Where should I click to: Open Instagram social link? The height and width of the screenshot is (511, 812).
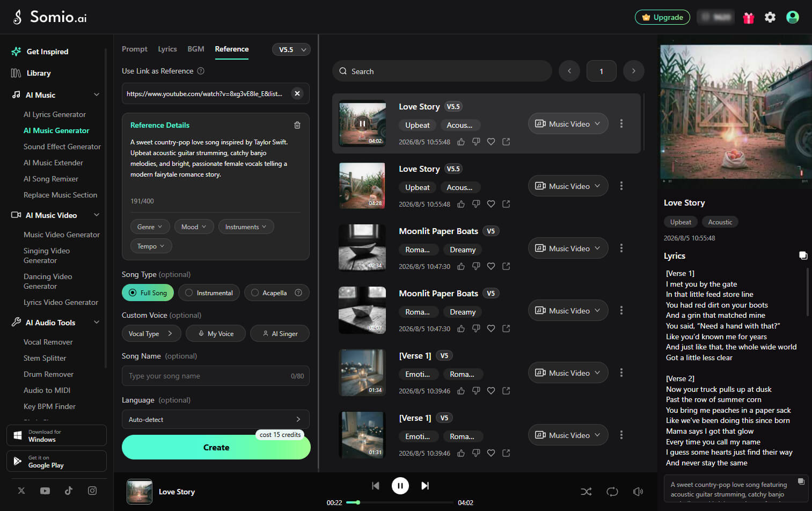[92, 491]
